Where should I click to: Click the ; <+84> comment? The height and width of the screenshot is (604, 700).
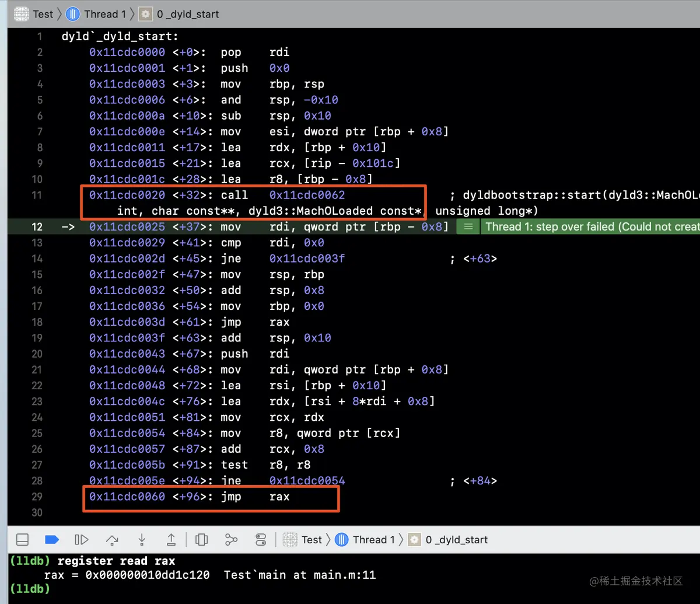point(473,481)
